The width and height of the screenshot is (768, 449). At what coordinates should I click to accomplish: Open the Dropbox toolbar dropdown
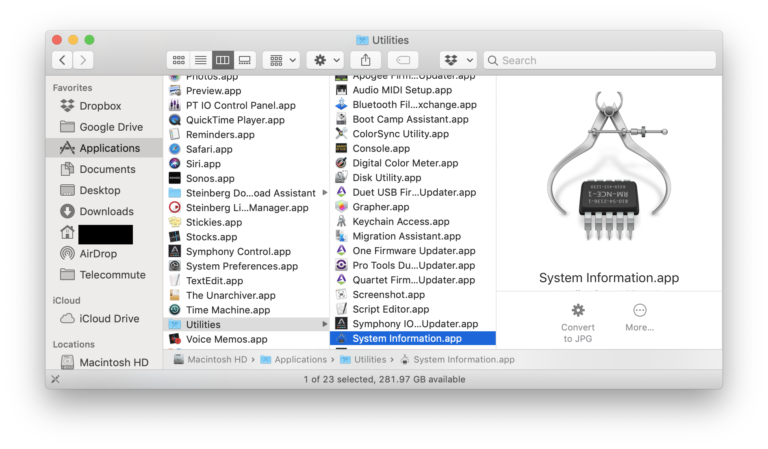(x=458, y=60)
